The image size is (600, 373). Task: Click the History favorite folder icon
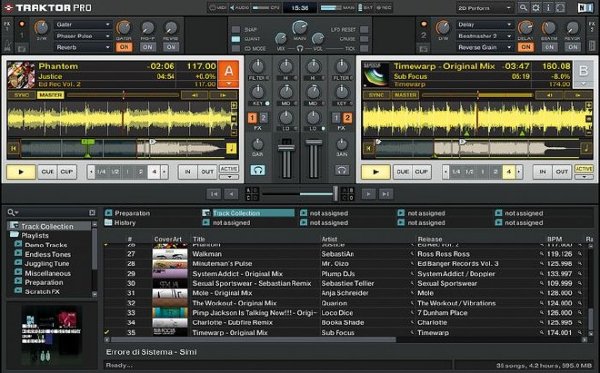(x=109, y=222)
